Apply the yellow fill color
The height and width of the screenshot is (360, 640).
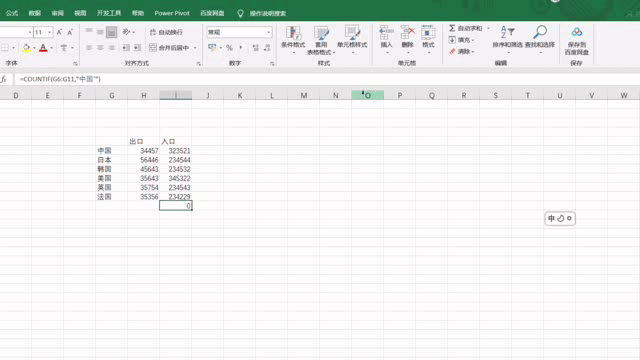coord(26,48)
